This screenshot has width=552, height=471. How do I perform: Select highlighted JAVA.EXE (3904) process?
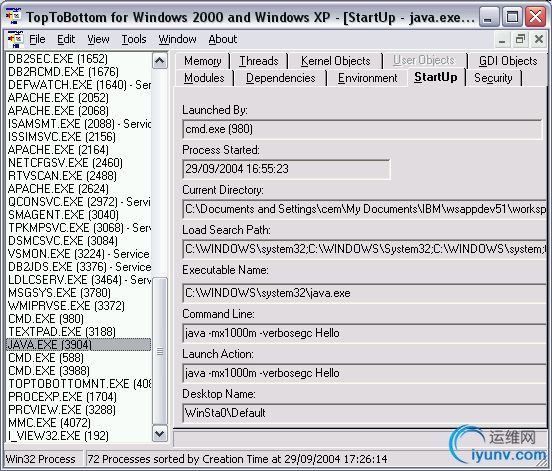(79, 345)
